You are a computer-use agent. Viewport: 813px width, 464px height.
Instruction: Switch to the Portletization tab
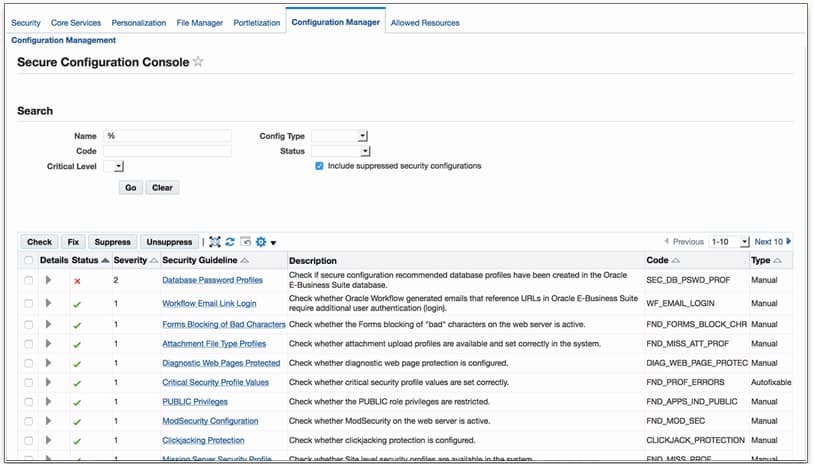(257, 23)
